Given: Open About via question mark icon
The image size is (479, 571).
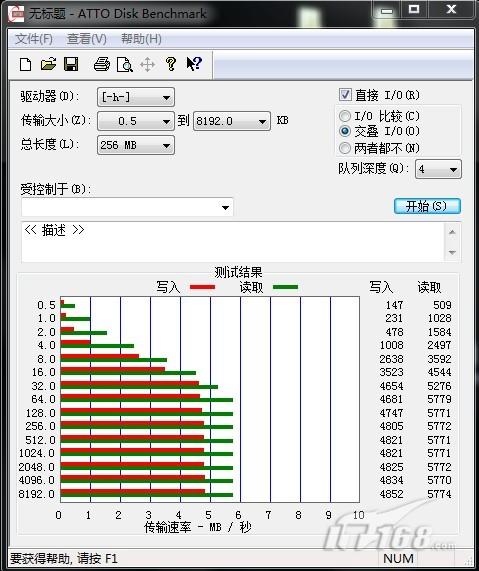Looking at the screenshot, I should click(x=171, y=64).
